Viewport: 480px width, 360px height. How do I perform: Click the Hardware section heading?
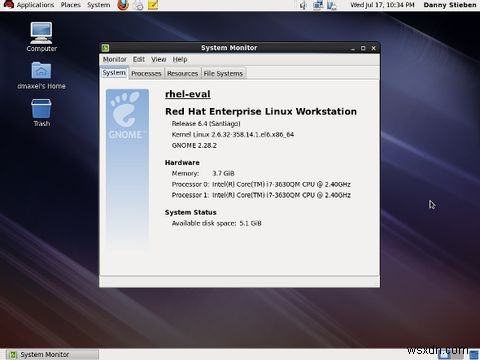tap(182, 163)
